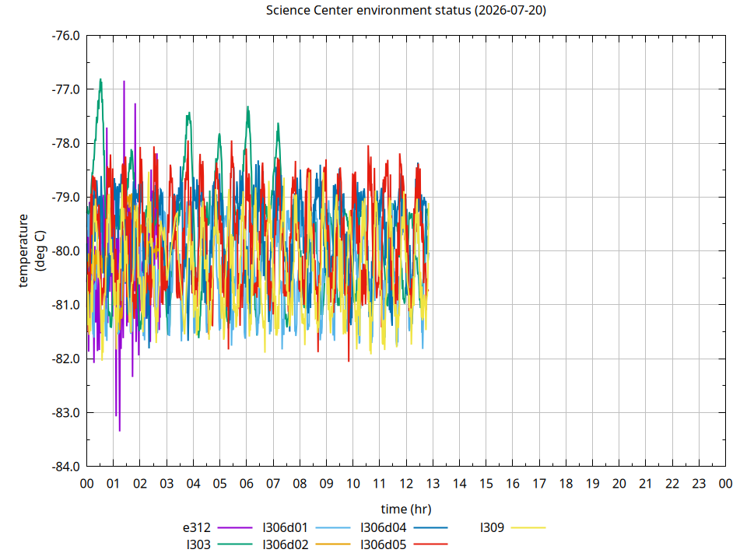Click the 03 hour x-axis tick label
The image size is (747, 560).
167,484
